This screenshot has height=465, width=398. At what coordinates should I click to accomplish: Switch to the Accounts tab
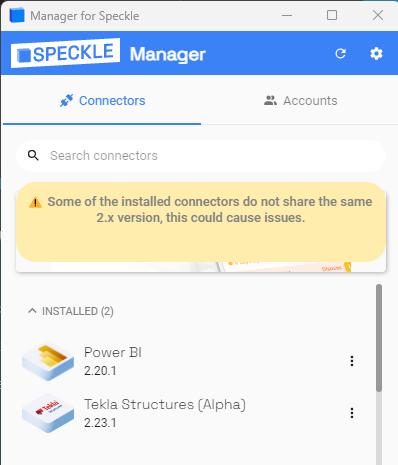click(300, 100)
